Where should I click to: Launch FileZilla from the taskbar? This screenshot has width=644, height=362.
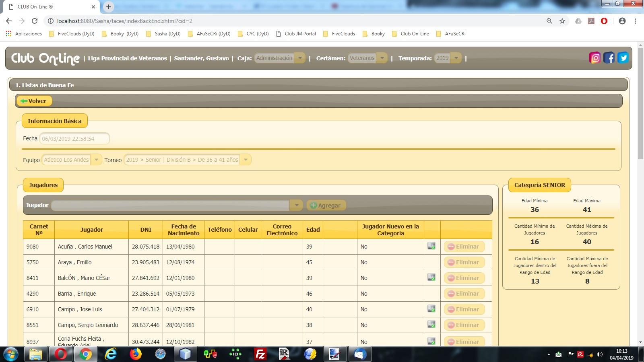tap(260, 354)
